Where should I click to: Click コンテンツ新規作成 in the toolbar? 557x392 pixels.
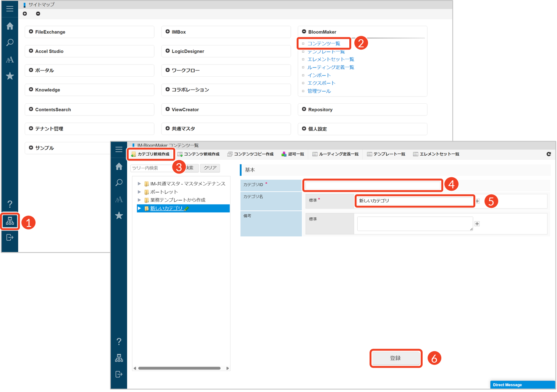pos(199,154)
